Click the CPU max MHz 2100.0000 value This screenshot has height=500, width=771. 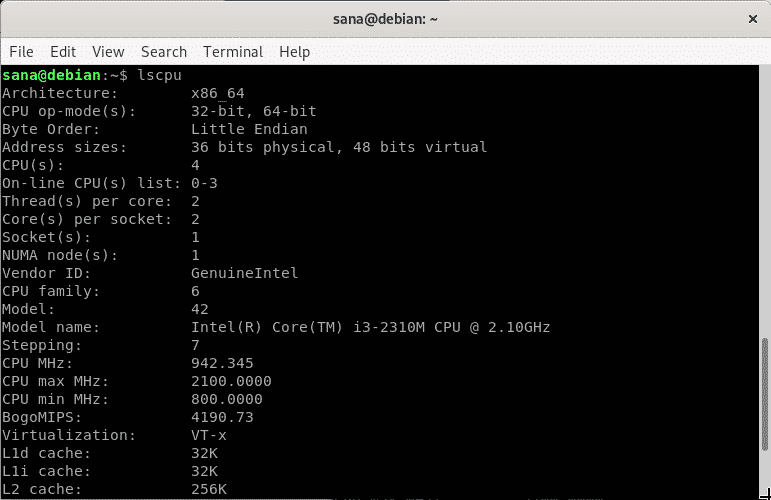[231, 381]
